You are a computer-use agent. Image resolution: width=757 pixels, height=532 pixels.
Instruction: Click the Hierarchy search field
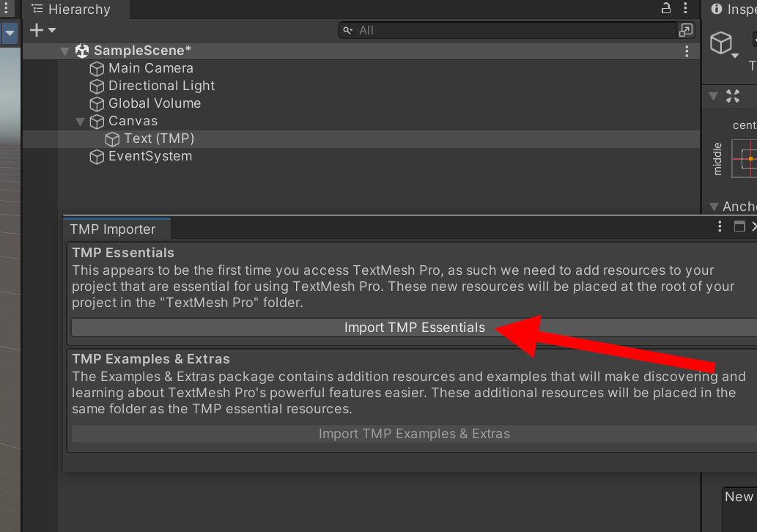[507, 31]
